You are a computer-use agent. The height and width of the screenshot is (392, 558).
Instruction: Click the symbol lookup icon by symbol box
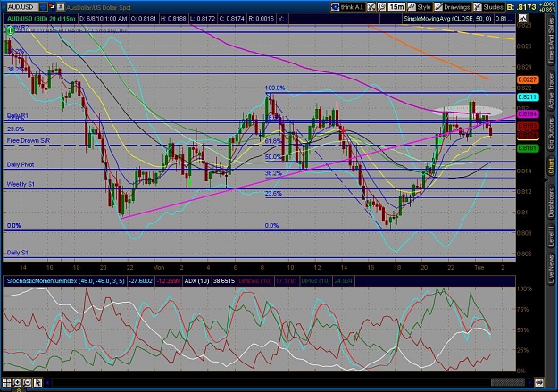[x=61, y=6]
